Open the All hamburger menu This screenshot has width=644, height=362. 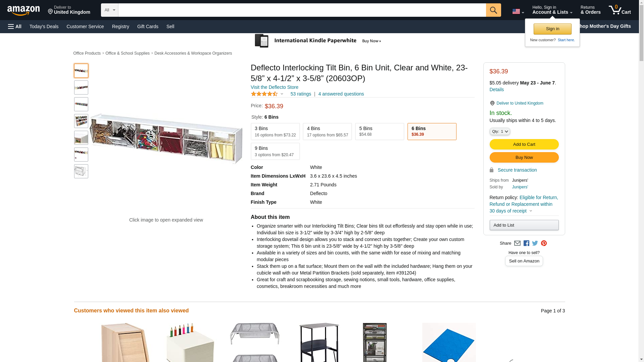pos(15,26)
